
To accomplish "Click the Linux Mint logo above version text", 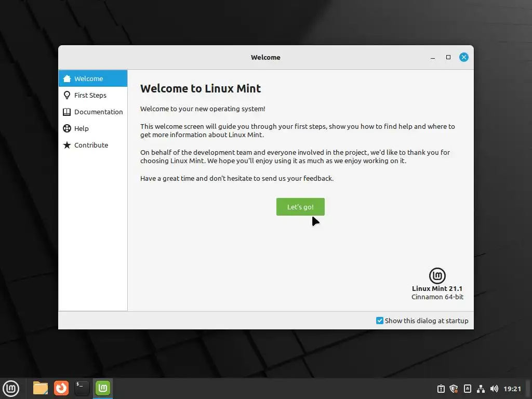I will click(x=437, y=275).
